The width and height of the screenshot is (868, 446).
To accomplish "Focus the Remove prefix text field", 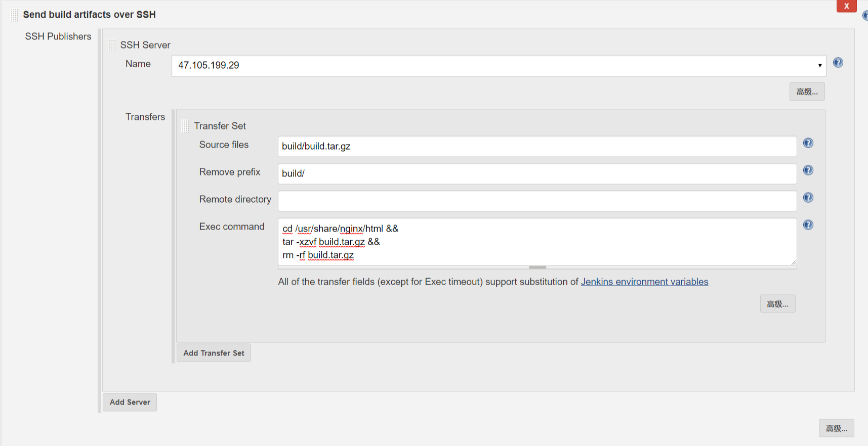I will (x=536, y=173).
